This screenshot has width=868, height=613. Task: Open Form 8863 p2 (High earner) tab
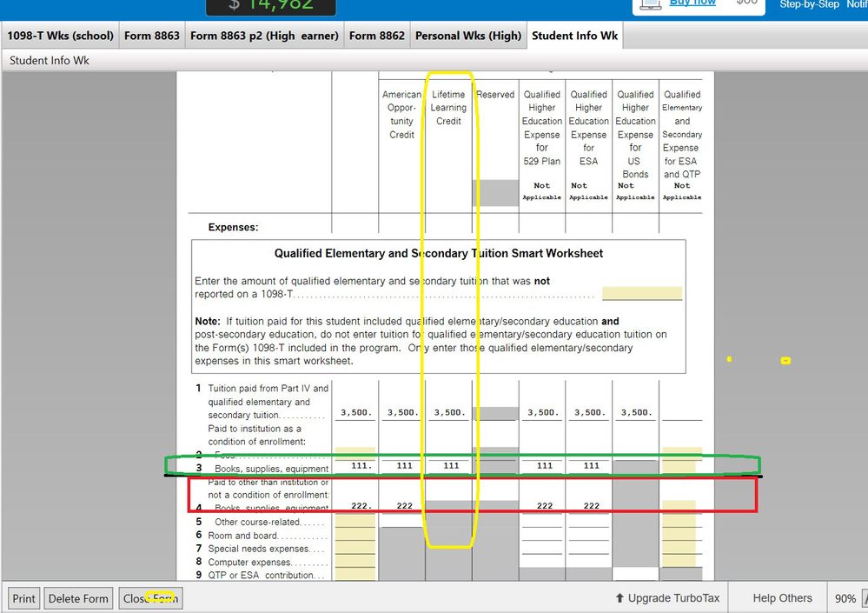coord(264,36)
